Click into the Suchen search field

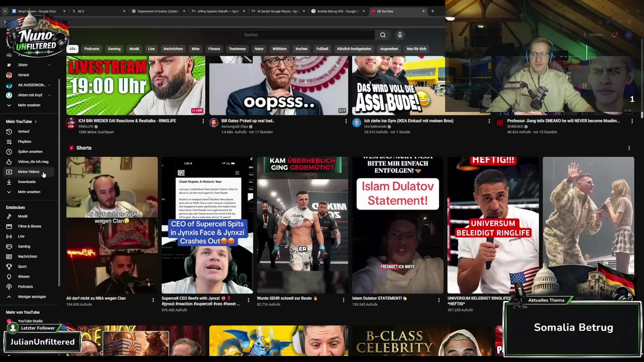click(307, 35)
